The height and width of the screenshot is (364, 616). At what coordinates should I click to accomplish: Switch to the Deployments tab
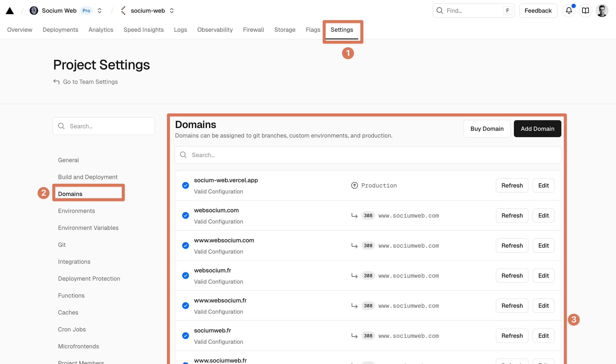pos(60,30)
